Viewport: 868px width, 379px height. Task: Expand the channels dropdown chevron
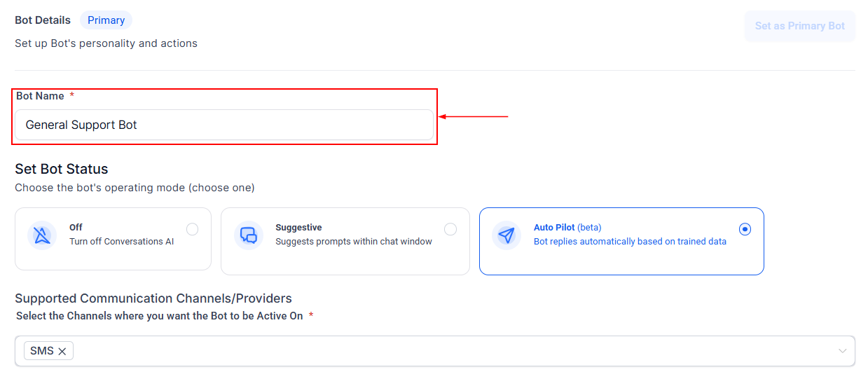(x=842, y=351)
